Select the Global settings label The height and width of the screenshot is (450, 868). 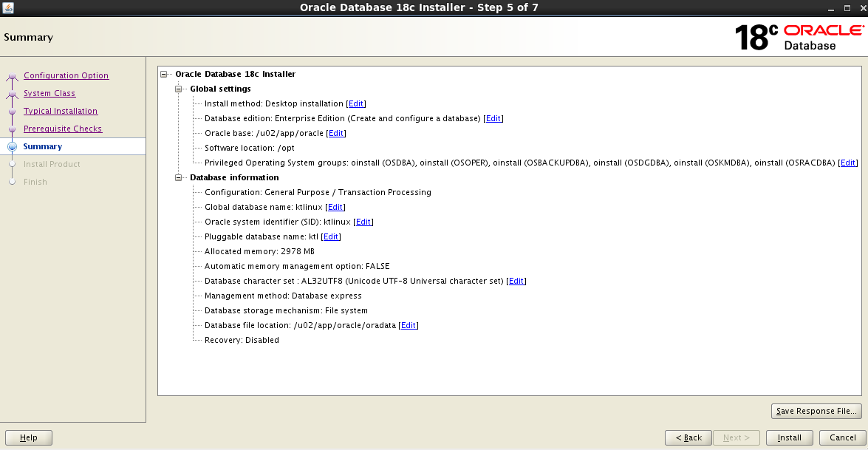pos(220,89)
